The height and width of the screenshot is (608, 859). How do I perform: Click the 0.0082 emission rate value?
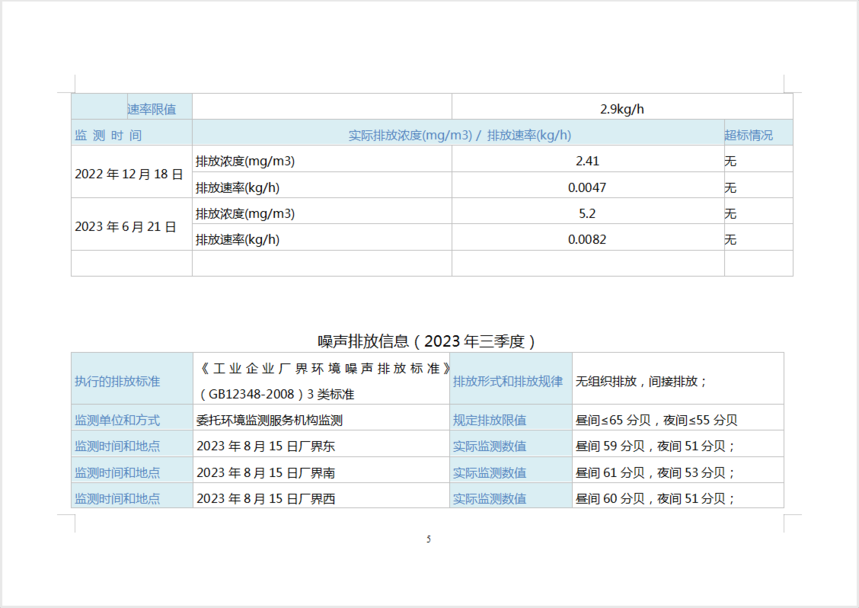[588, 239]
